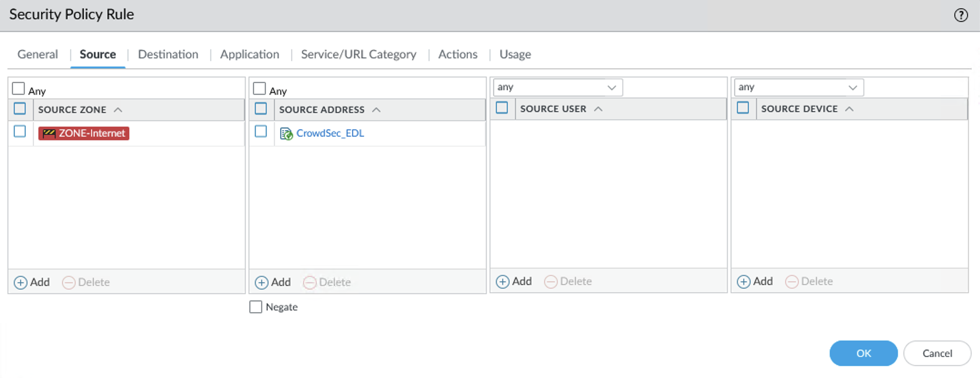Sort by Source Zone column arrow
This screenshot has width=980, height=378.
pyautogui.click(x=118, y=110)
